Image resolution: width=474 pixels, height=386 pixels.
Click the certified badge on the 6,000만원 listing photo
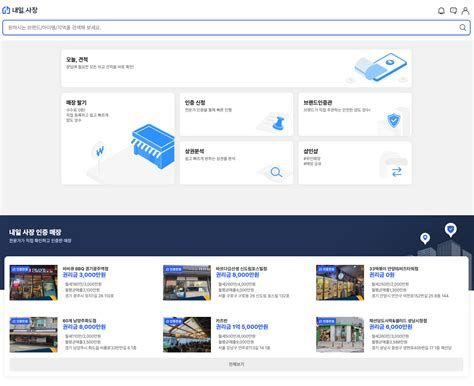(x=326, y=321)
